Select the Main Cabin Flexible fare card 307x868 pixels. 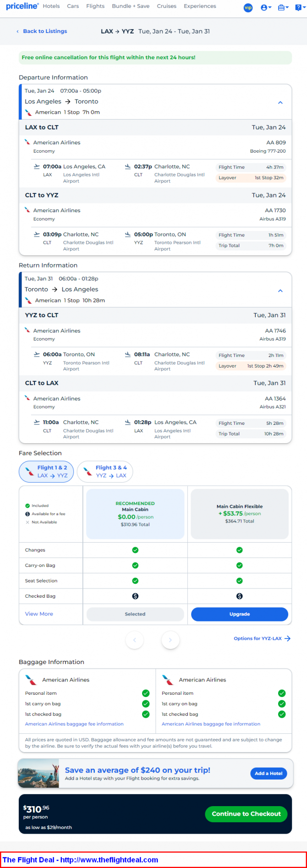click(240, 514)
